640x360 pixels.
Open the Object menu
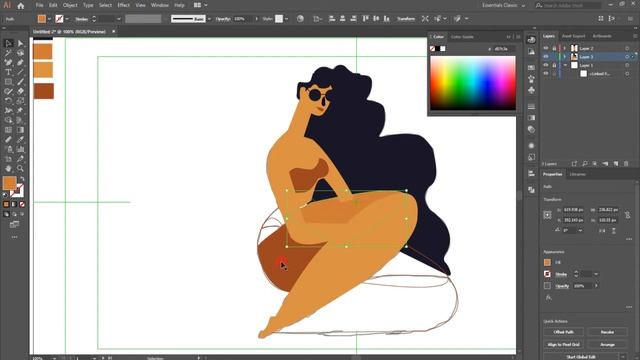pyautogui.click(x=70, y=5)
